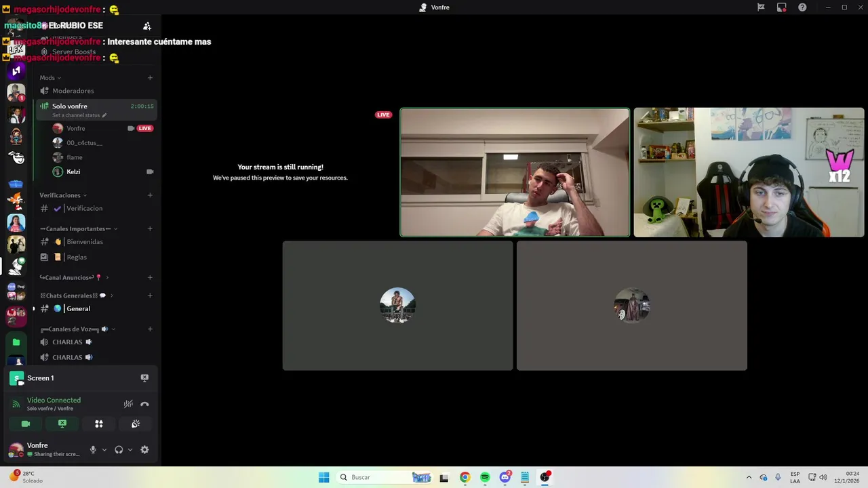868x488 pixels.
Task: Open the Discord inbox icon
Action: tap(782, 7)
